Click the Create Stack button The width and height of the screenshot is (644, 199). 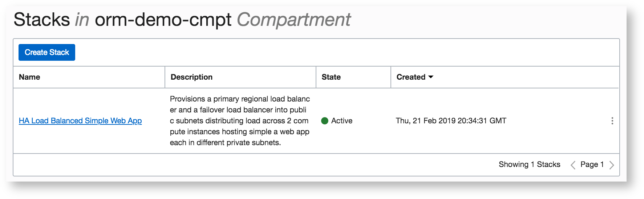(47, 52)
